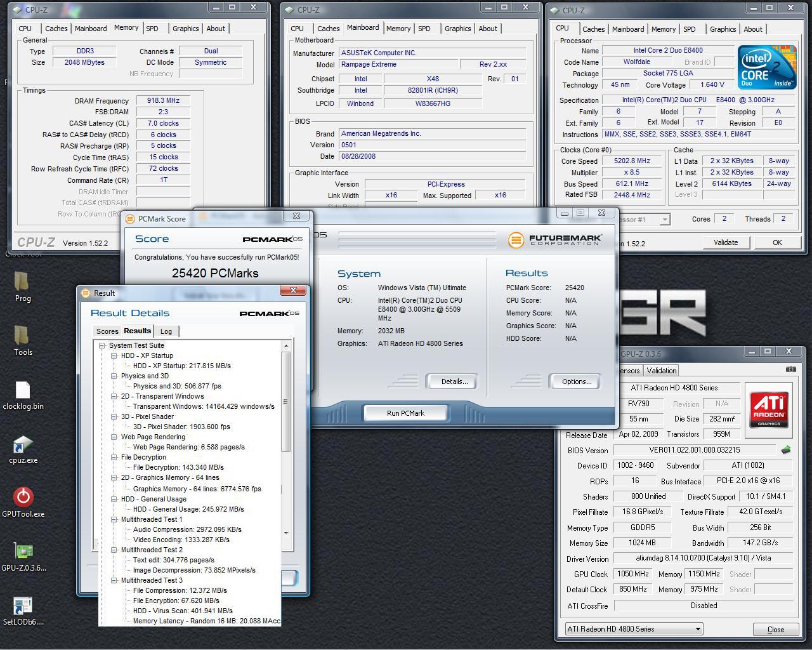Screen dimensions: 812x650
Task: Select Audio Compression: 2972.095 KB/s row
Action: tap(187, 530)
